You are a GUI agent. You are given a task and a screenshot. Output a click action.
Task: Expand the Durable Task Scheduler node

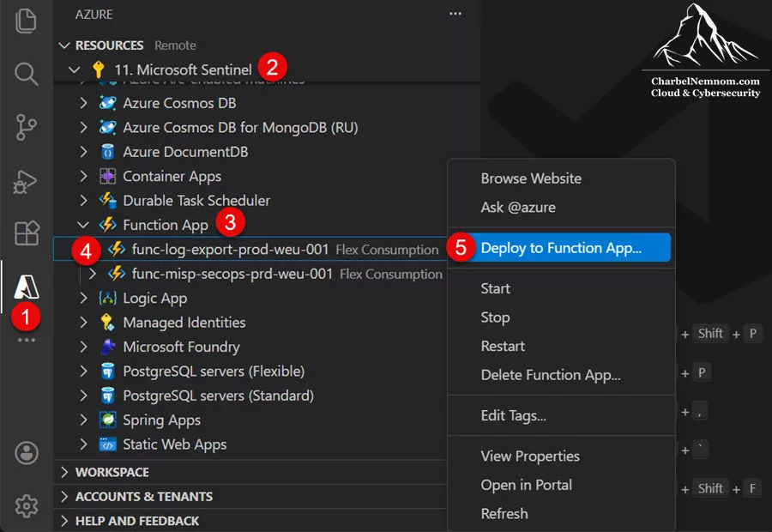pyautogui.click(x=84, y=201)
